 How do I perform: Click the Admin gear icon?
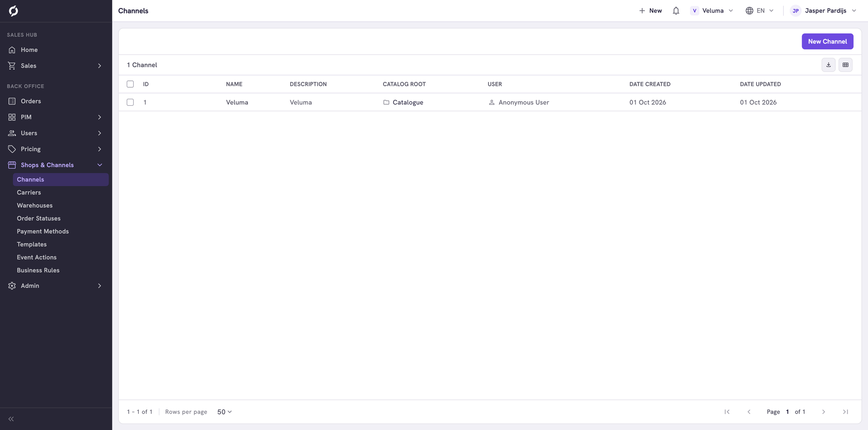pyautogui.click(x=12, y=286)
